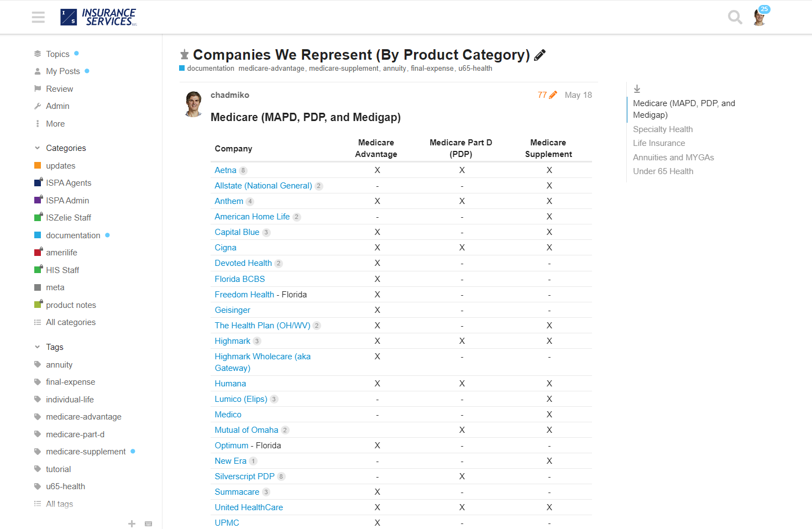This screenshot has height=529, width=812.
Task: Go to Review in the sidebar
Action: (x=59, y=89)
